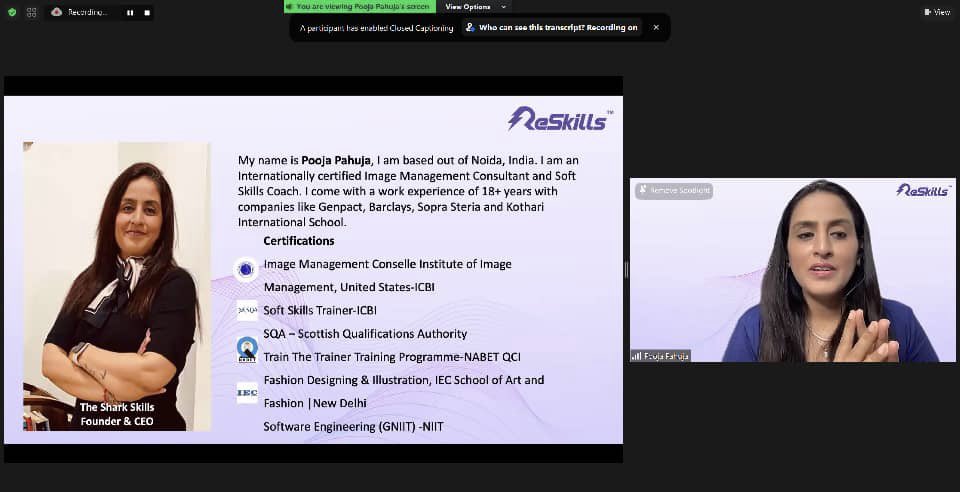Open the gallery grid view icon

(x=32, y=12)
